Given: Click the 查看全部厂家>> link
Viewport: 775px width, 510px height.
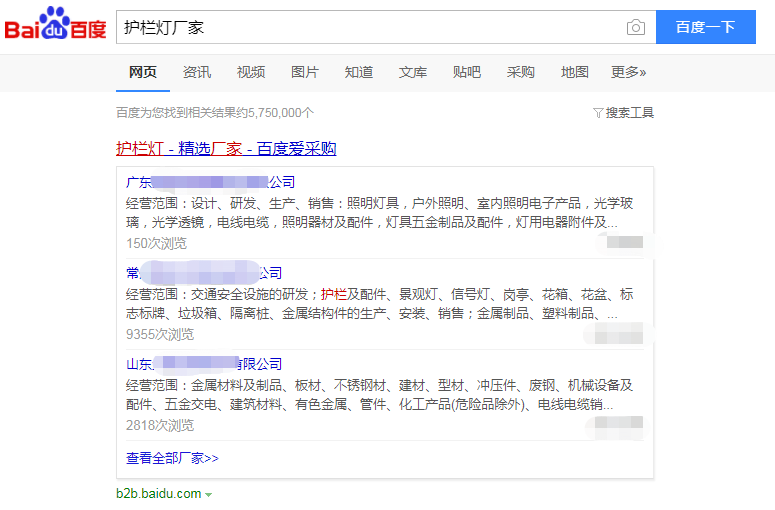Looking at the screenshot, I should (x=172, y=458).
